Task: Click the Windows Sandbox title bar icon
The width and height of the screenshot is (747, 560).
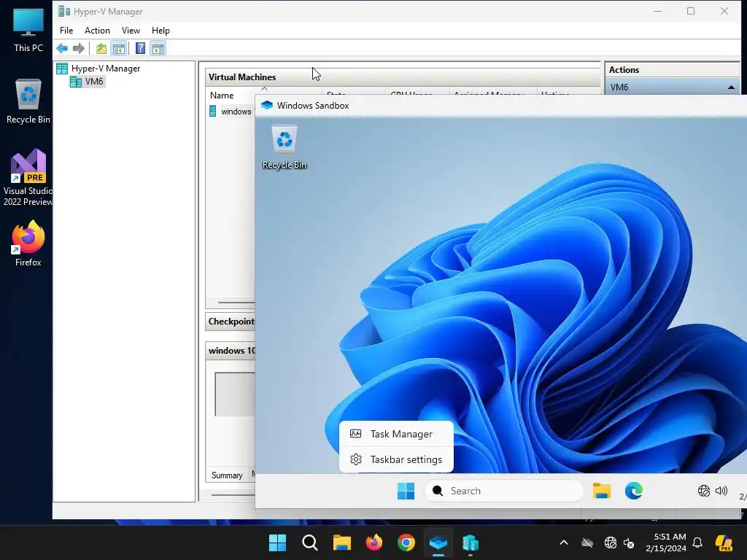Action: (x=267, y=105)
